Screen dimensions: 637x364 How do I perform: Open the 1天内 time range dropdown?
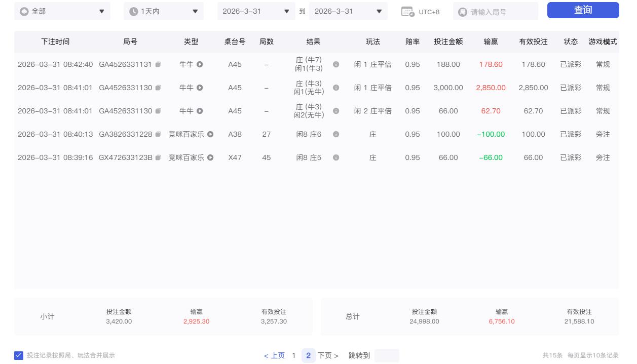pos(163,11)
